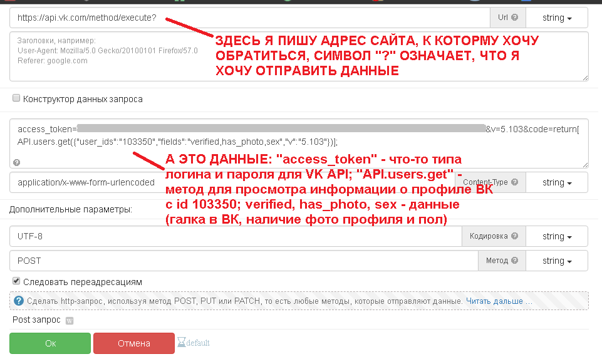Focus the Url input with api.vk.com address
Image resolution: width=602 pixels, height=364 pixels.
250,18
